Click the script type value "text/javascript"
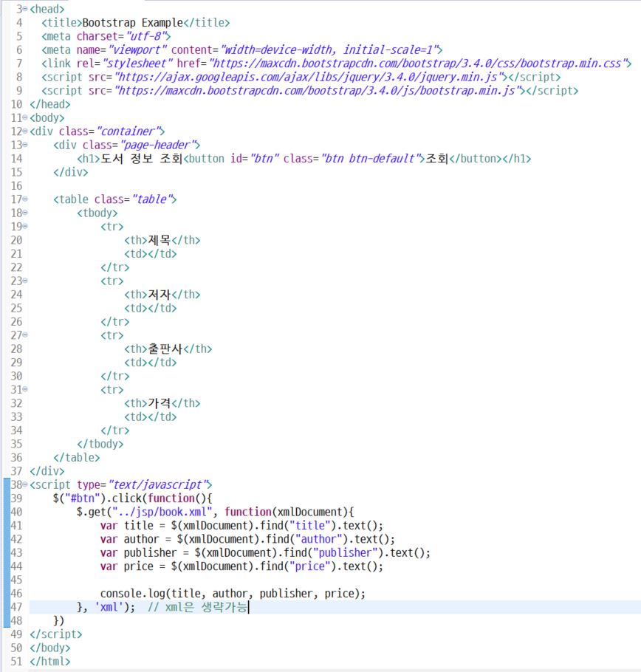Screen dimensions: 641x672 157,484
